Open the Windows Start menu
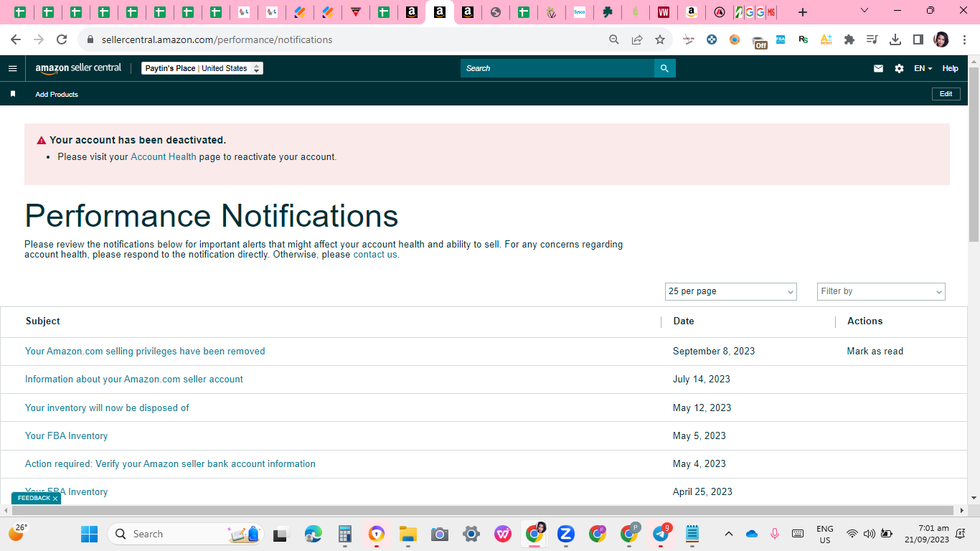Screen dimensions: 980x551 (90, 534)
